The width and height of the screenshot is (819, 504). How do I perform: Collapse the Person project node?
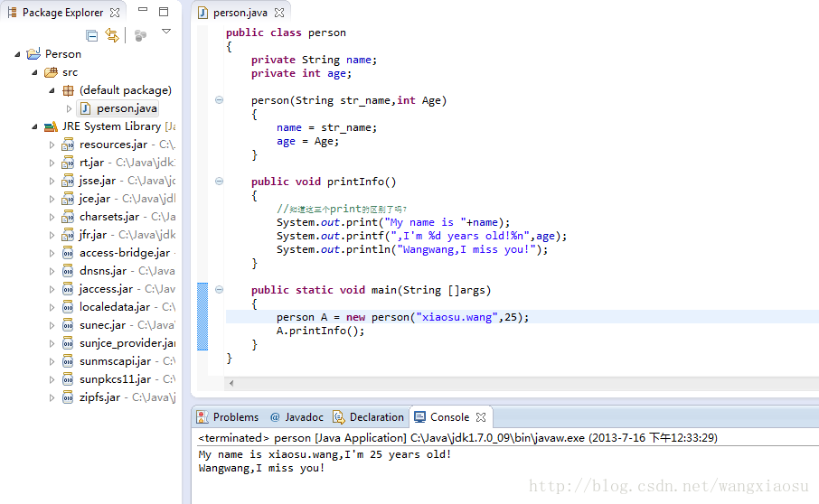coord(18,54)
